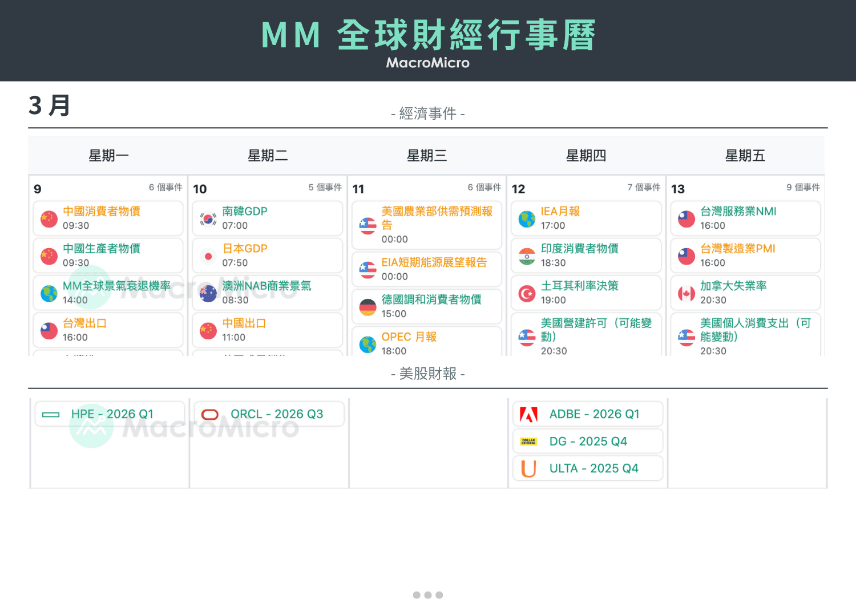Image resolution: width=856 pixels, height=616 pixels.
Task: Click the US flag beside 美國個人消費支出
Action: pos(687,337)
